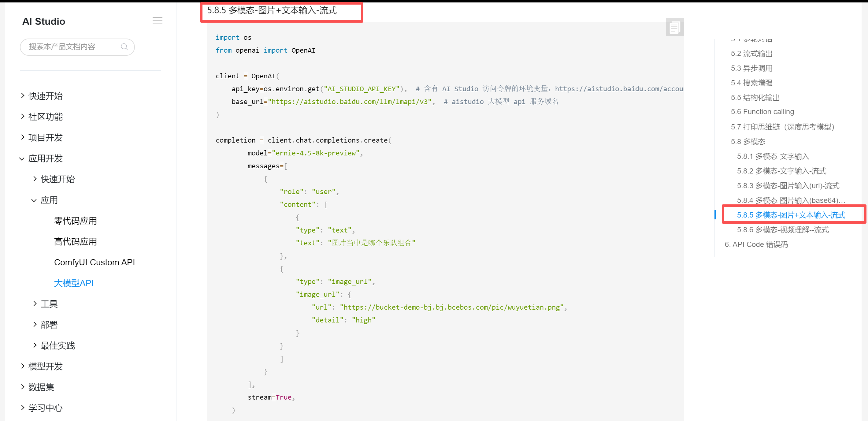Open 5.8.3 多模态-图片输入(url)-流式 anchor
This screenshot has height=421, width=868.
788,186
